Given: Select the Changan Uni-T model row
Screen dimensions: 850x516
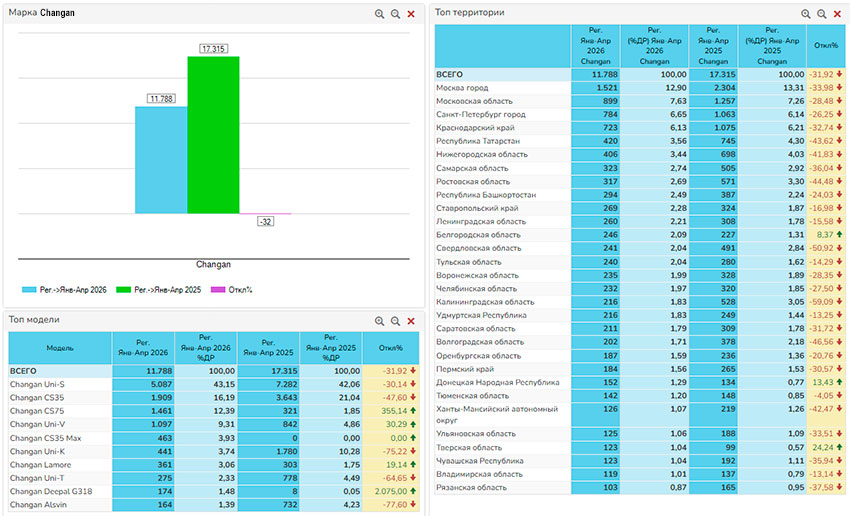Looking at the screenshot, I should (x=214, y=478).
